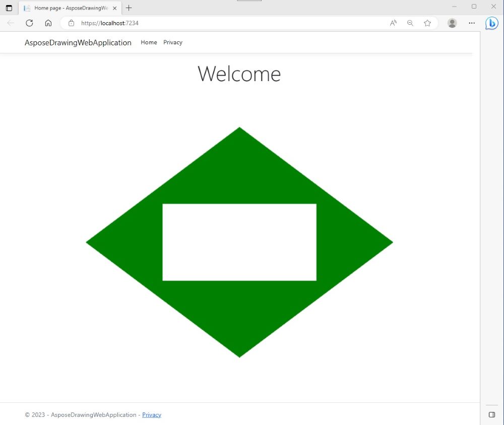
Task: Open the Bing chat sidebar icon
Action: tap(491, 23)
